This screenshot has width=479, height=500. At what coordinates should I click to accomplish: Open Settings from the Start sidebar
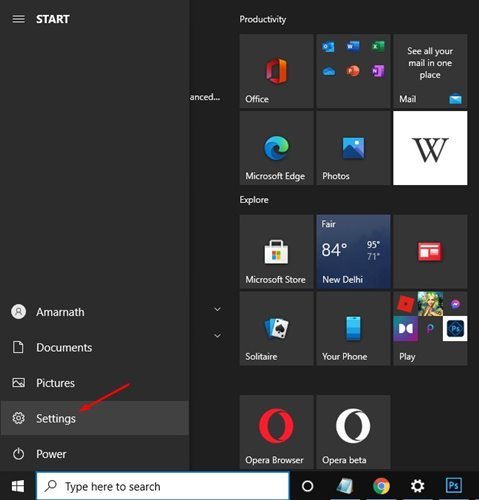(x=95, y=418)
